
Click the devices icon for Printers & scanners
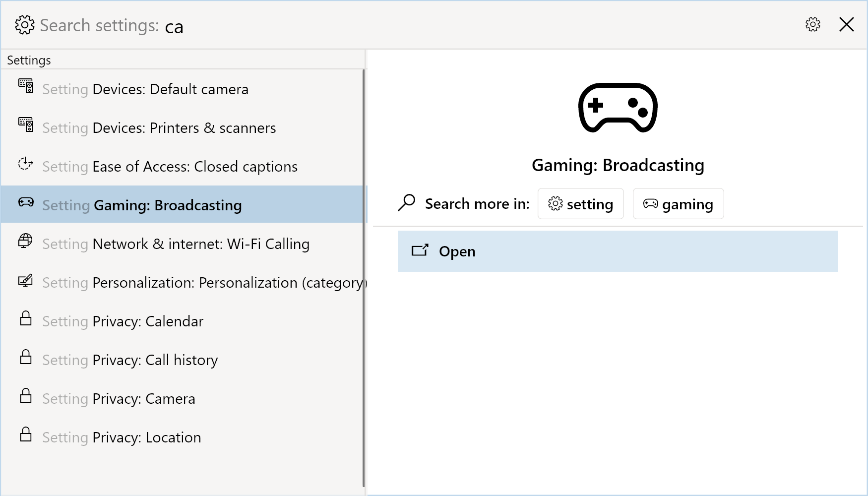click(26, 124)
